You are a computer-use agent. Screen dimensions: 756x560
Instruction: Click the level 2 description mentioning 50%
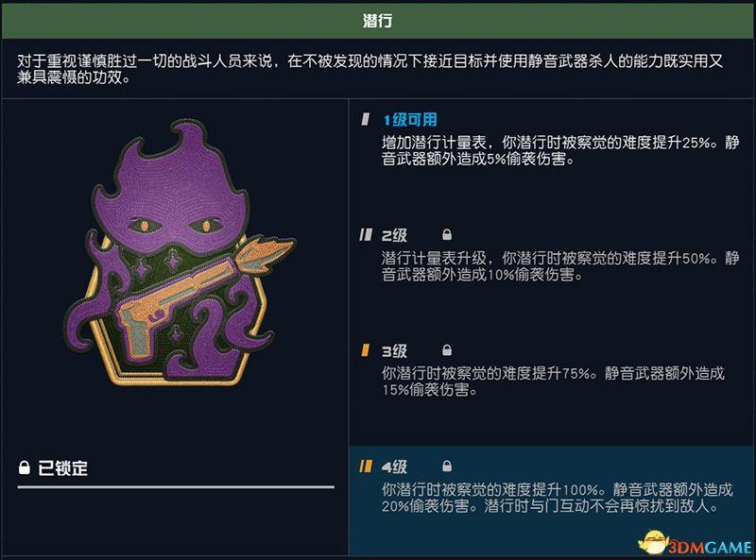[x=560, y=266]
